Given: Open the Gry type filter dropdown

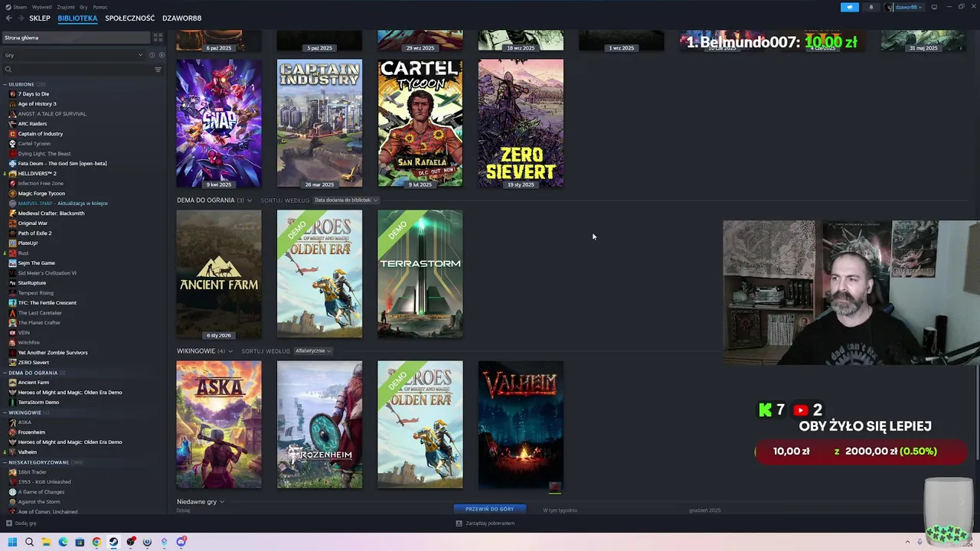Looking at the screenshot, I should pos(73,55).
